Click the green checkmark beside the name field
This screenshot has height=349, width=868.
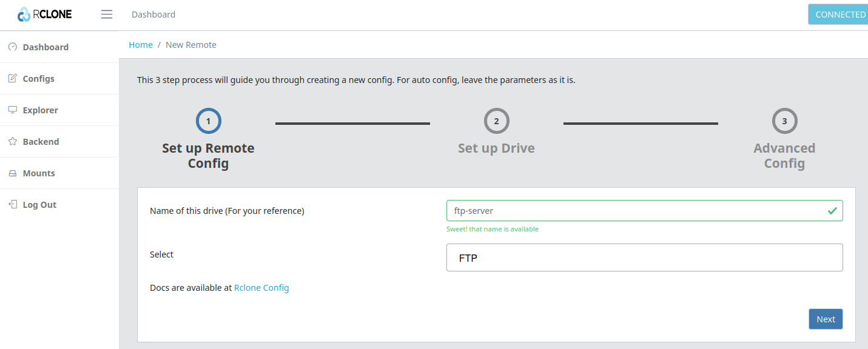coord(832,210)
